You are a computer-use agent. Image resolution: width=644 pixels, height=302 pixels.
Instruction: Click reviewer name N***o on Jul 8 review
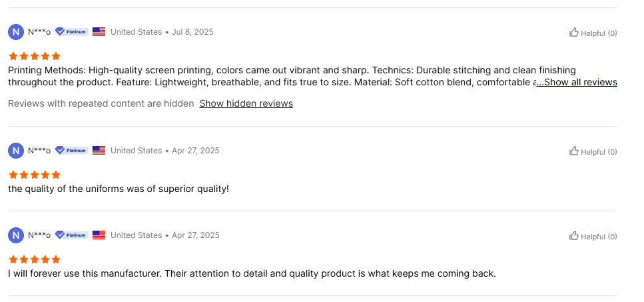pyautogui.click(x=39, y=32)
